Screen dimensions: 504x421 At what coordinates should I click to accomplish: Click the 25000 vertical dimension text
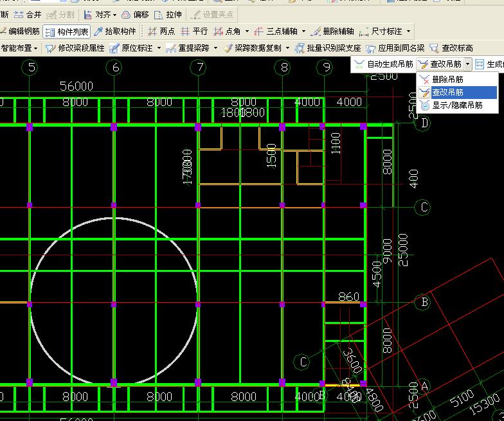coord(403,250)
